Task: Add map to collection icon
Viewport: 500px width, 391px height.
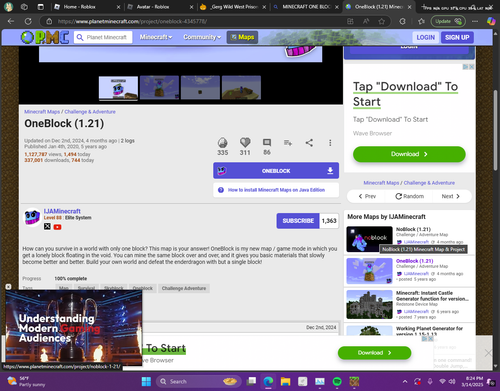Action: point(288,143)
